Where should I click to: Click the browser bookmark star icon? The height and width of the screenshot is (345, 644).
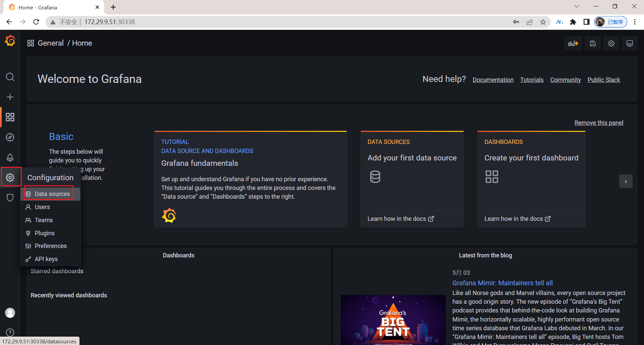point(543,22)
